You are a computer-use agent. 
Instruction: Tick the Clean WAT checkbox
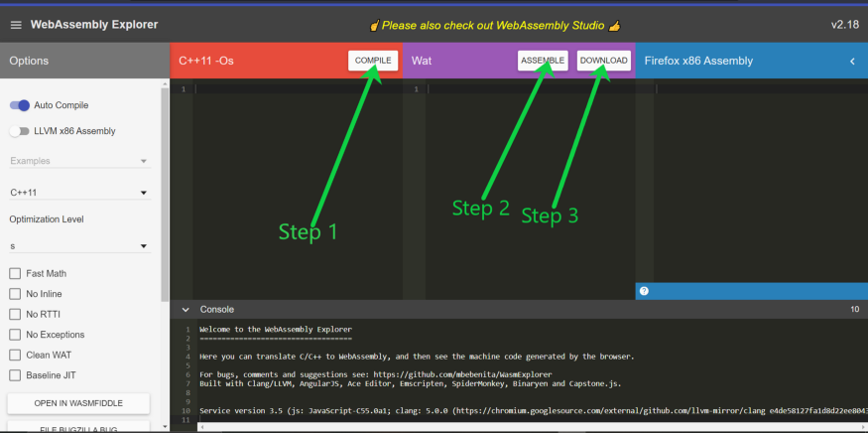point(15,355)
